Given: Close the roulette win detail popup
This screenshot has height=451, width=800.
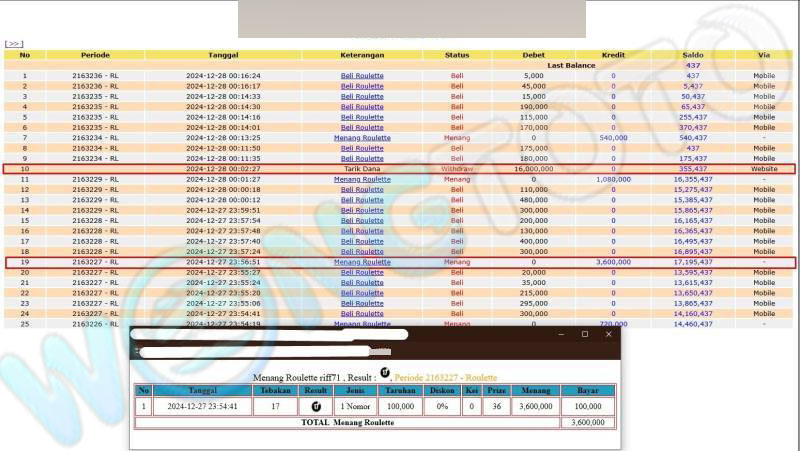Looking at the screenshot, I should tap(608, 334).
